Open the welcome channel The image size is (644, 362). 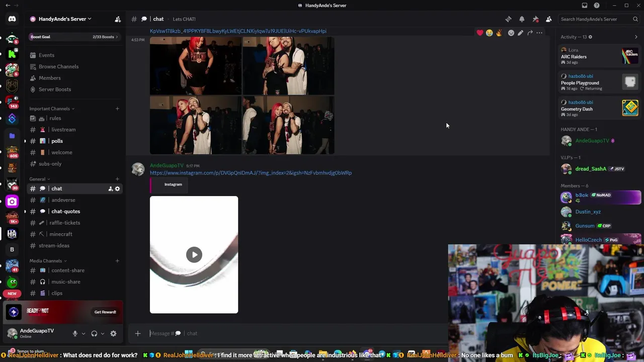74,152
